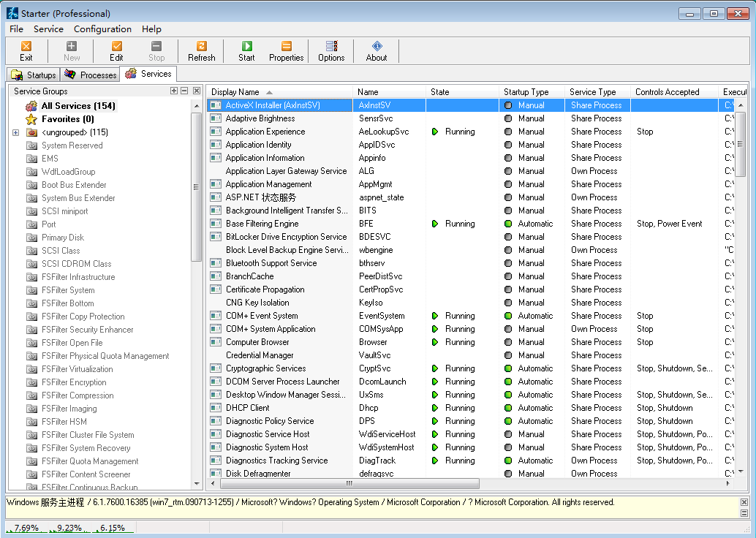This screenshot has width=756, height=538.
Task: Expand all groups in Service Groups header
Action: click(174, 91)
